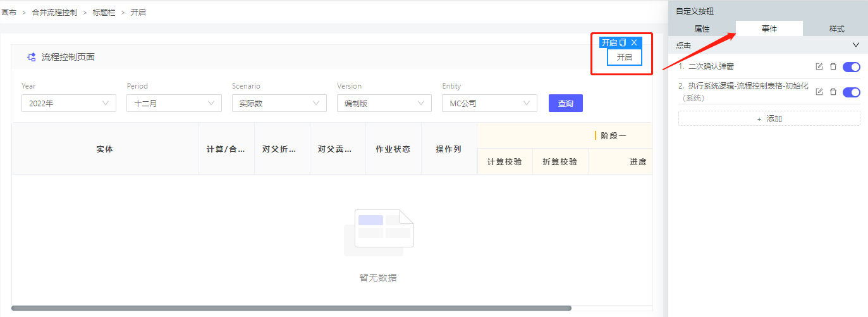Remove the 开启 widget with the X icon
This screenshot has width=868, height=317.
pyautogui.click(x=634, y=42)
